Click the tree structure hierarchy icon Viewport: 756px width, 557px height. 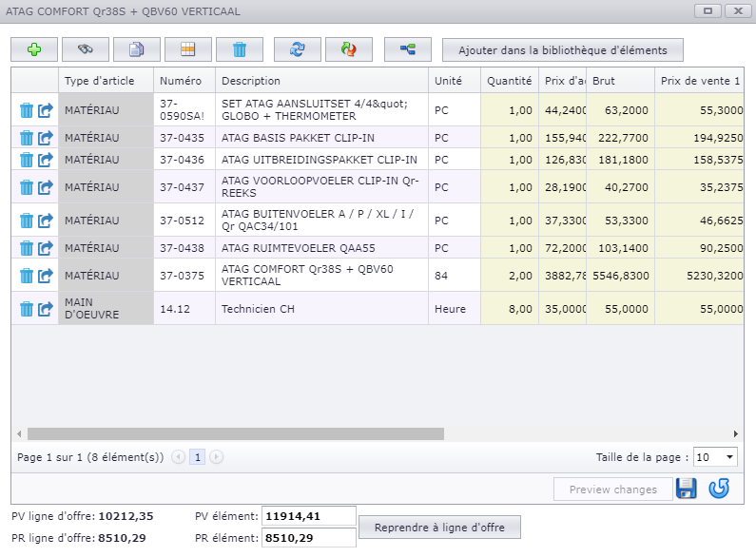(x=408, y=49)
